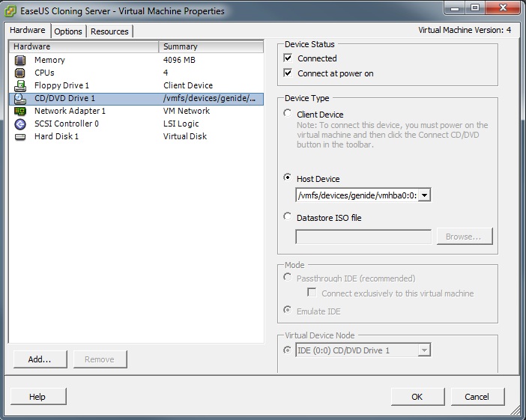526x420 pixels.
Task: Select the Floppy Drive 1 row label
Action: click(61, 86)
